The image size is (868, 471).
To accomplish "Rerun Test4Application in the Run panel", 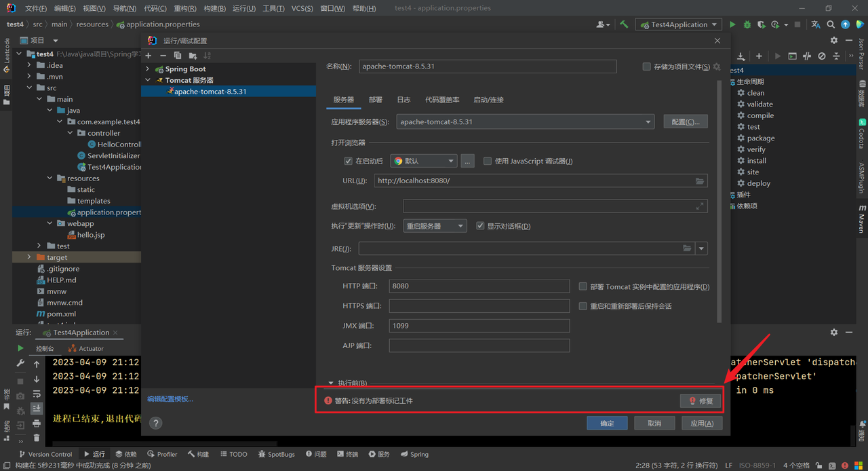I will [20, 348].
